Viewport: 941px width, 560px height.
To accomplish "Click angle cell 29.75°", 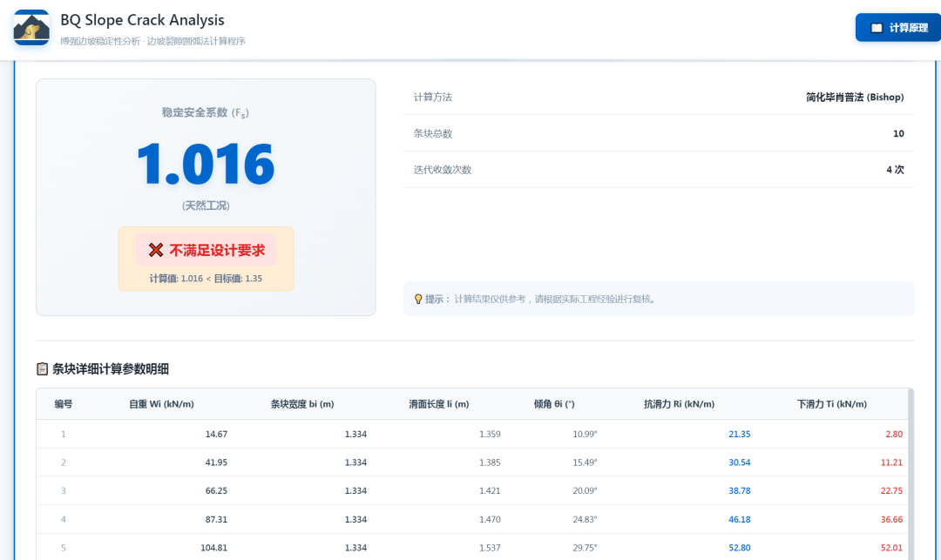I will tap(586, 548).
